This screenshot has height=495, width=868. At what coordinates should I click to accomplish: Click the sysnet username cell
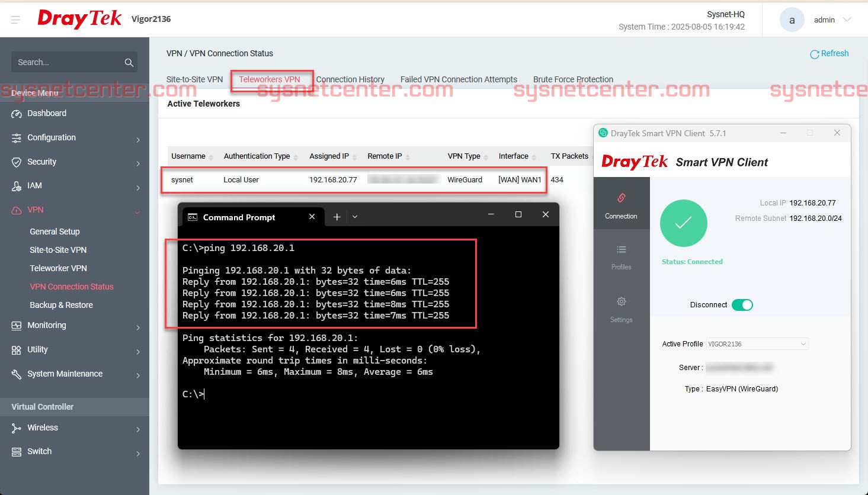182,180
